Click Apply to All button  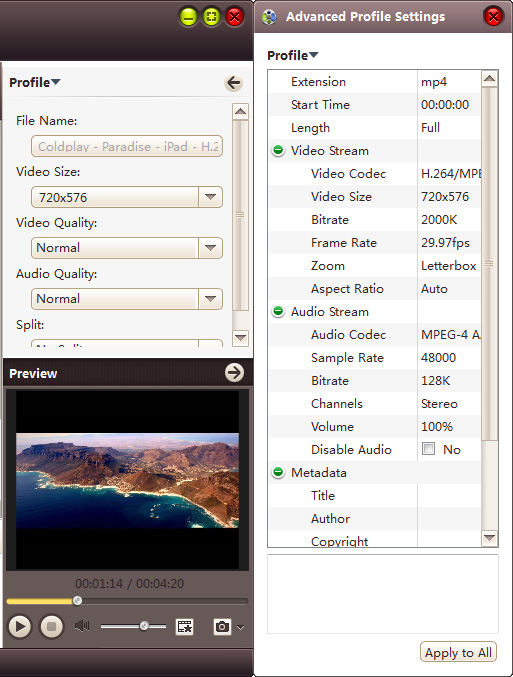(x=458, y=652)
